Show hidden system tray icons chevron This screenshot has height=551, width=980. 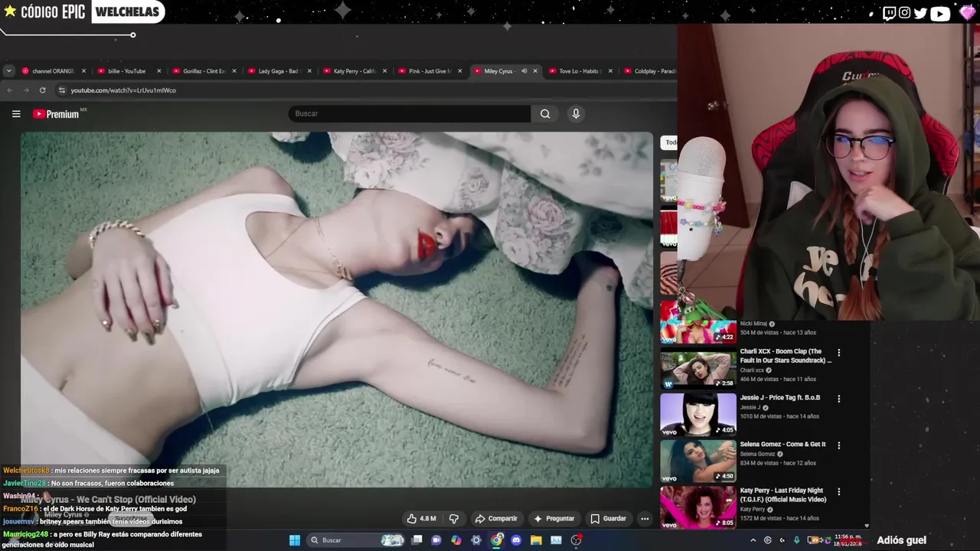753,540
